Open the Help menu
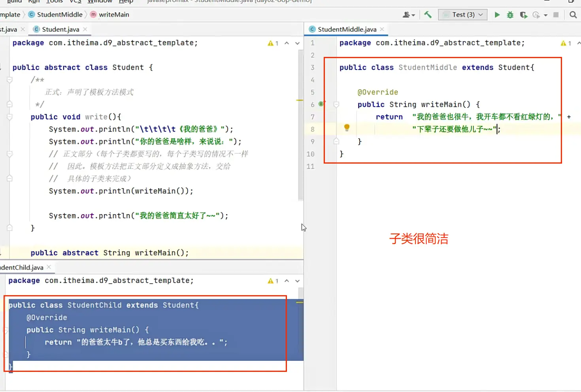The height and width of the screenshot is (392, 581). (x=126, y=2)
